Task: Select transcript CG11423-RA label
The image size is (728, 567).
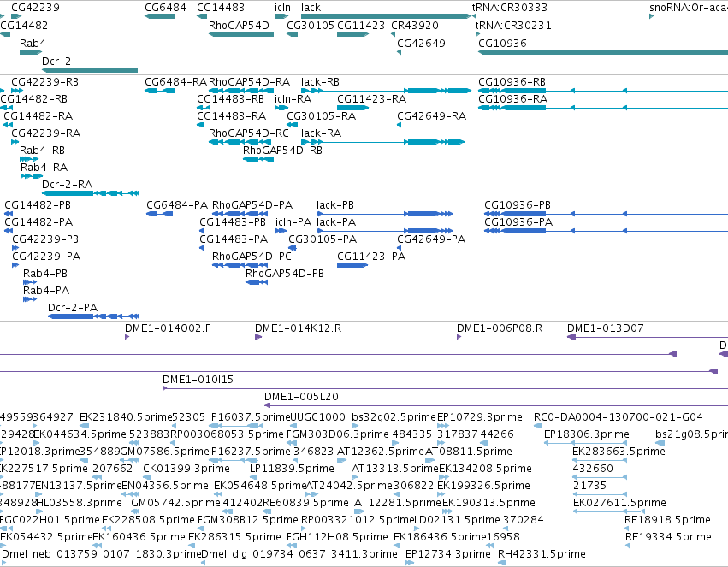Action: [x=371, y=99]
